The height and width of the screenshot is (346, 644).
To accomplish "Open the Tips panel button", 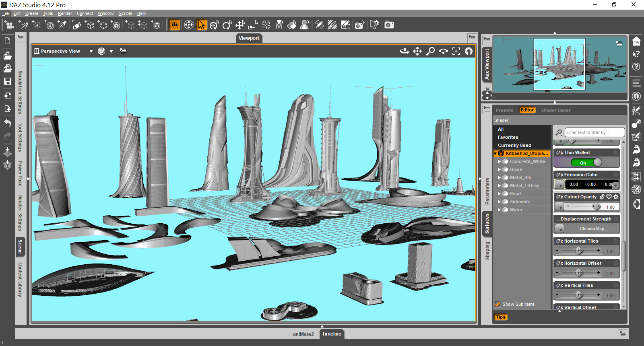I will (501, 317).
